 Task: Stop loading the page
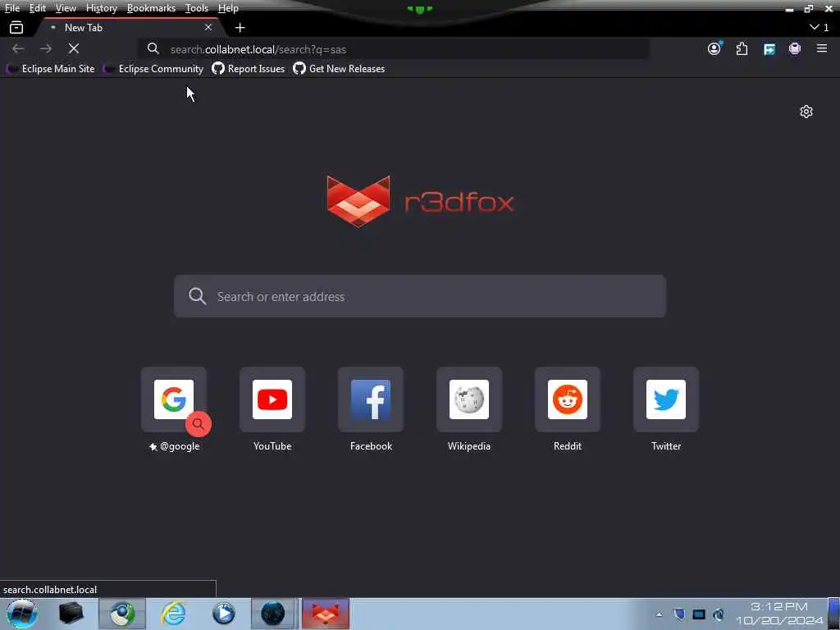74,48
